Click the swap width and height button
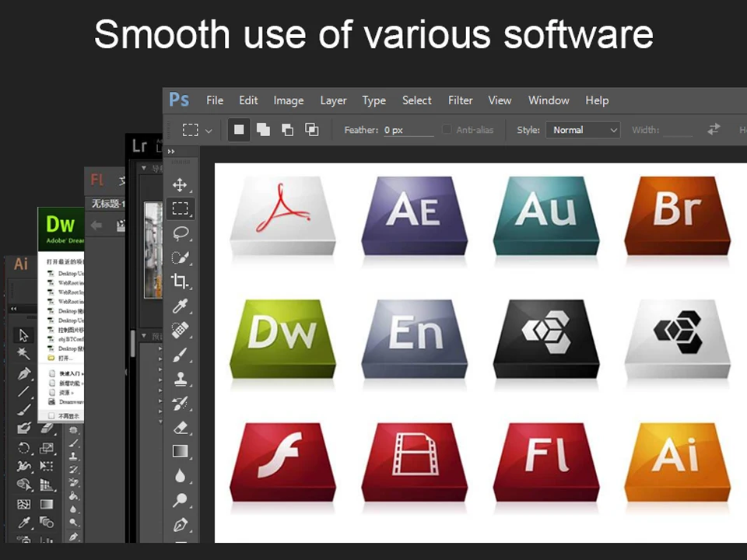The image size is (747, 560). coord(714,130)
